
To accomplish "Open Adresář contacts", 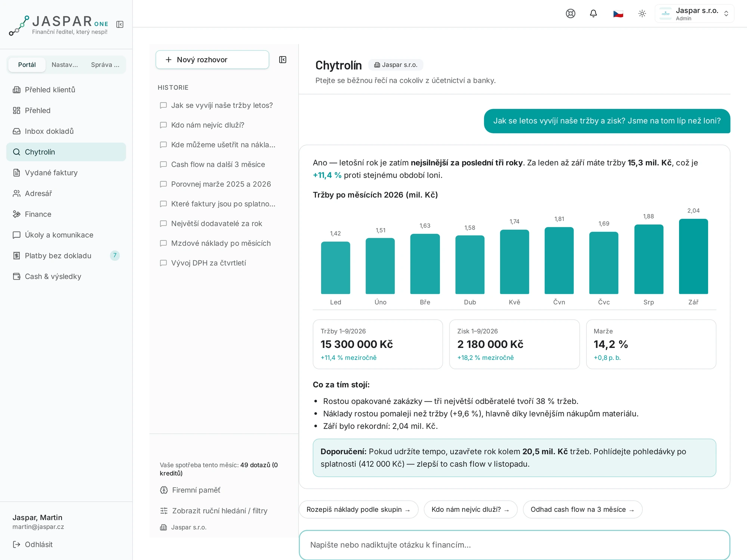I will (x=66, y=193).
